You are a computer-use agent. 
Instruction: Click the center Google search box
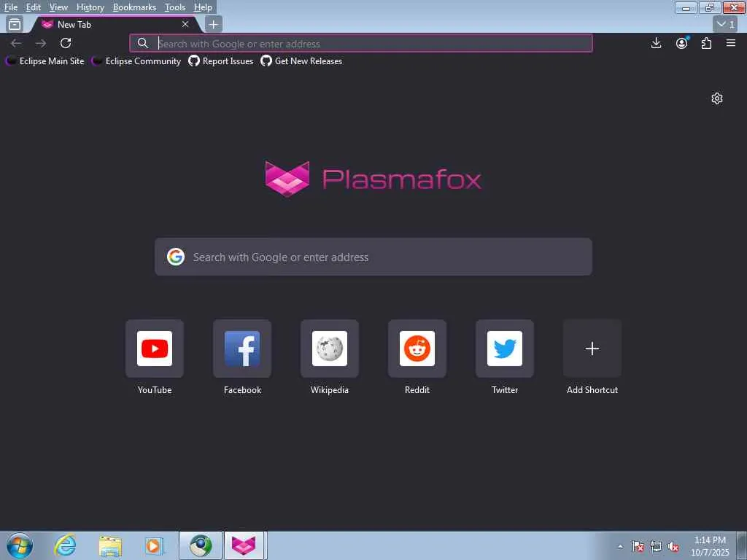[x=373, y=257]
